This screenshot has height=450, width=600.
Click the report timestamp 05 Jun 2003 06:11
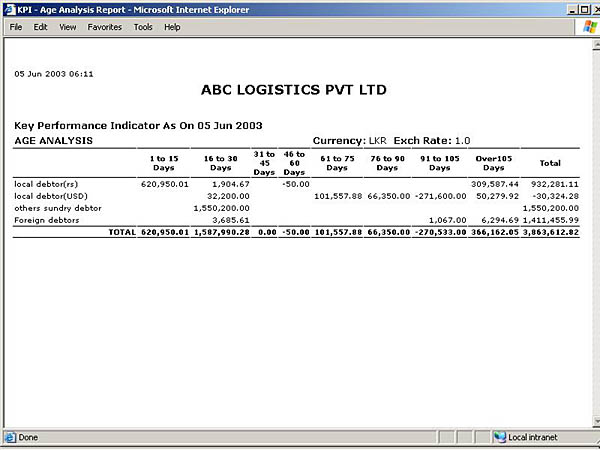click(54, 74)
